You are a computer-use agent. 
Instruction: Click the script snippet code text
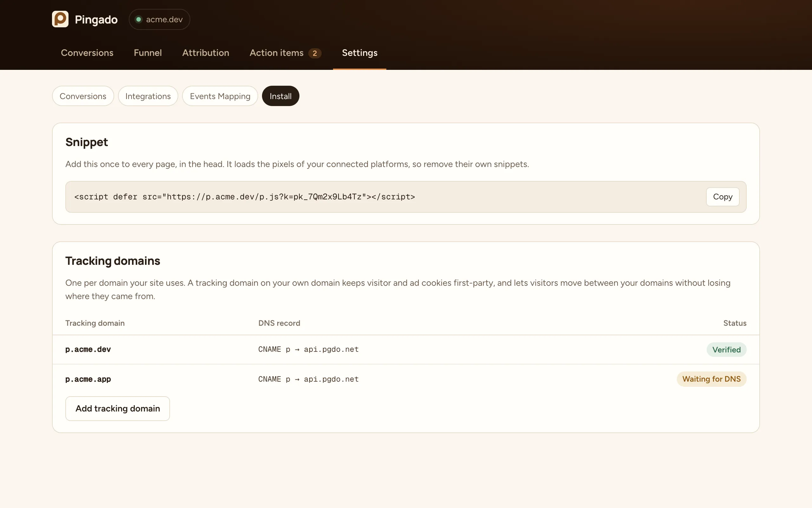pyautogui.click(x=245, y=197)
